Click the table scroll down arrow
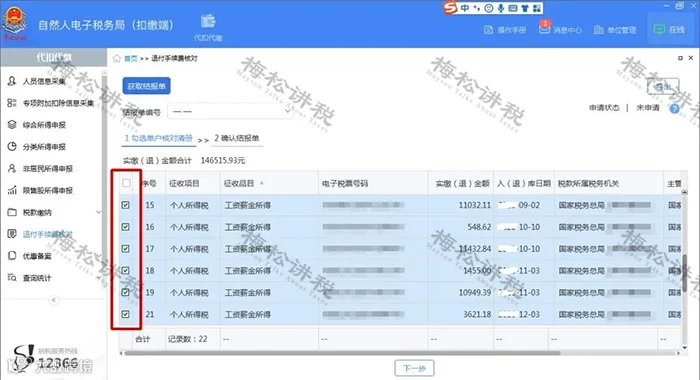Viewport: 700px width, 380px height. point(684,347)
